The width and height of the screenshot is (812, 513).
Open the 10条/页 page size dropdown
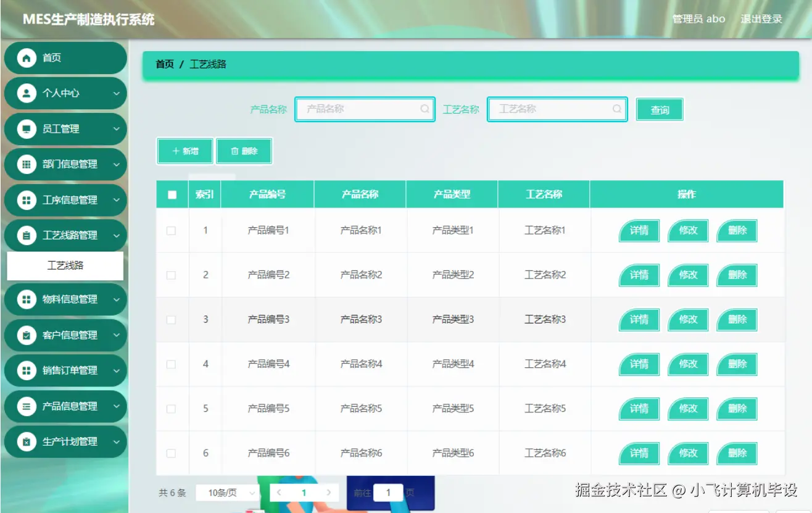pos(227,492)
